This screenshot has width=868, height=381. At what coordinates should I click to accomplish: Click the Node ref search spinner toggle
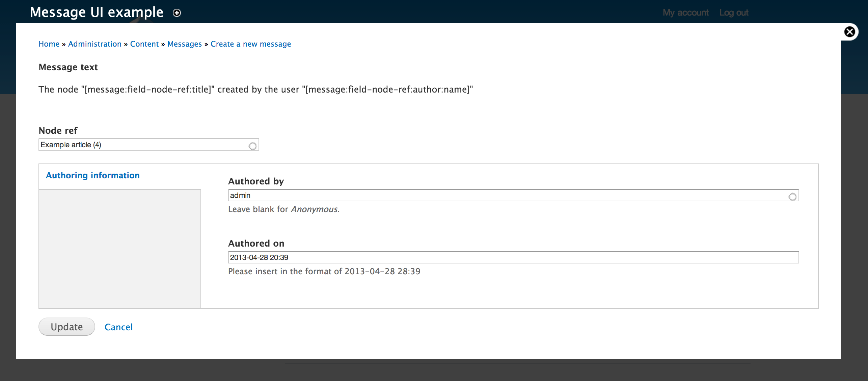(x=252, y=145)
